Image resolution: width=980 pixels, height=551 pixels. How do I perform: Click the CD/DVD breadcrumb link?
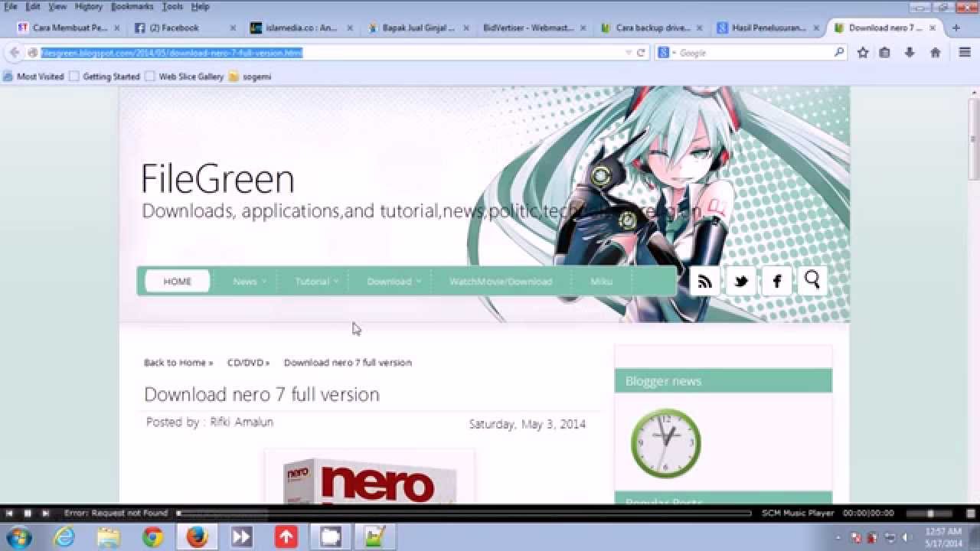(248, 363)
